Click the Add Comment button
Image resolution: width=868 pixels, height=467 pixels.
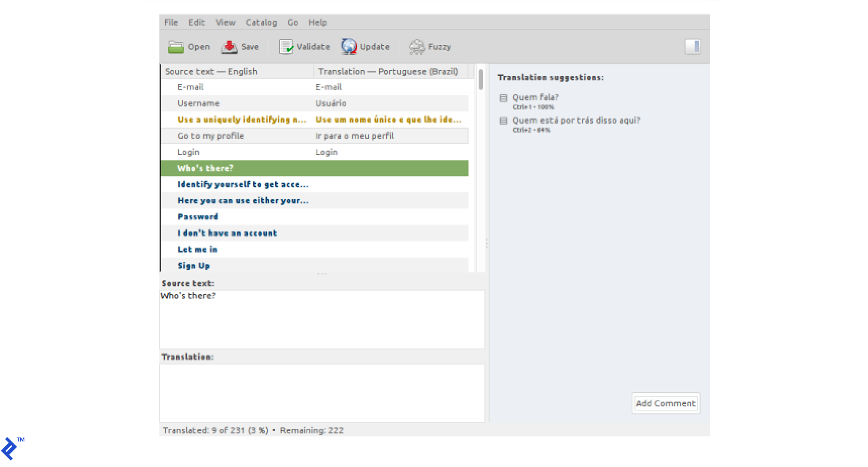point(665,403)
